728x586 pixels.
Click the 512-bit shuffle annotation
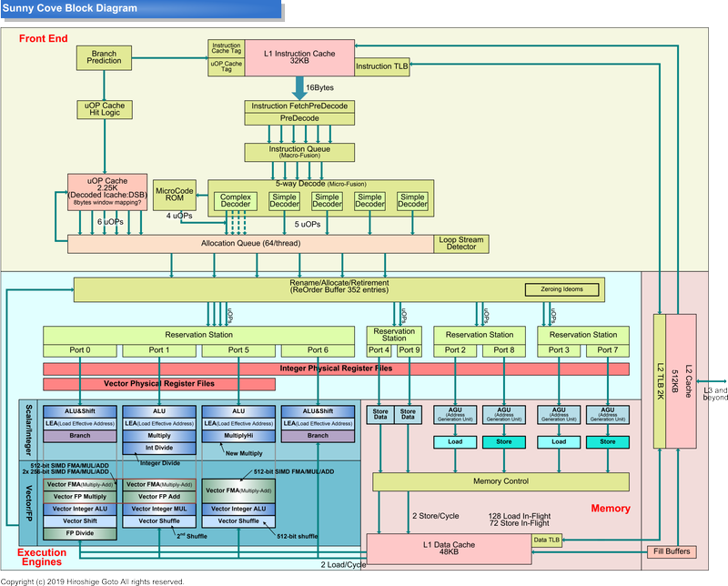298,536
